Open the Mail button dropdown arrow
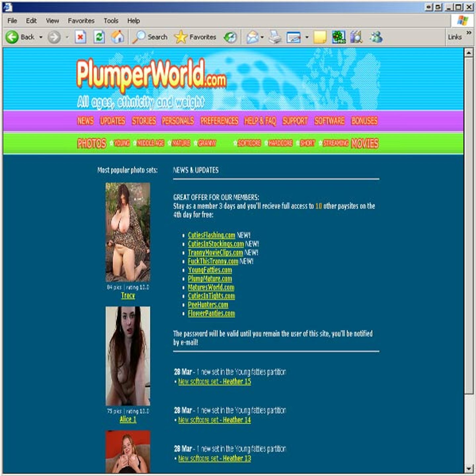476x476 pixels. 262,37
